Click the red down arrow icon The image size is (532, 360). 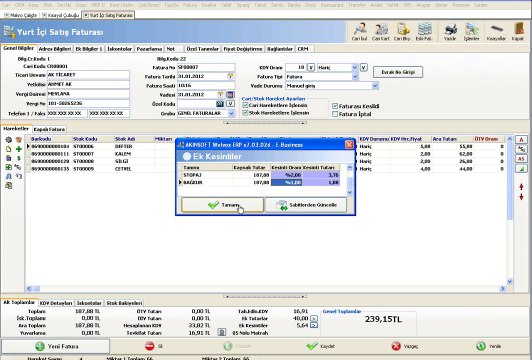tap(521, 197)
